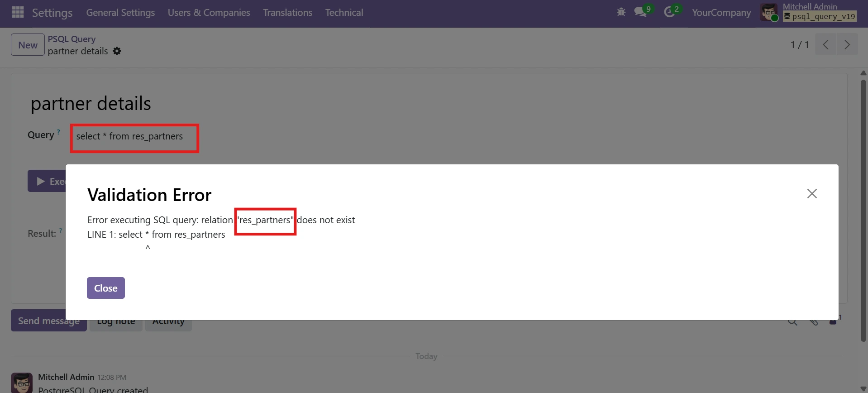The width and height of the screenshot is (868, 393).
Task: Click Mitchell Admin avatar in top bar
Action: coord(769,12)
